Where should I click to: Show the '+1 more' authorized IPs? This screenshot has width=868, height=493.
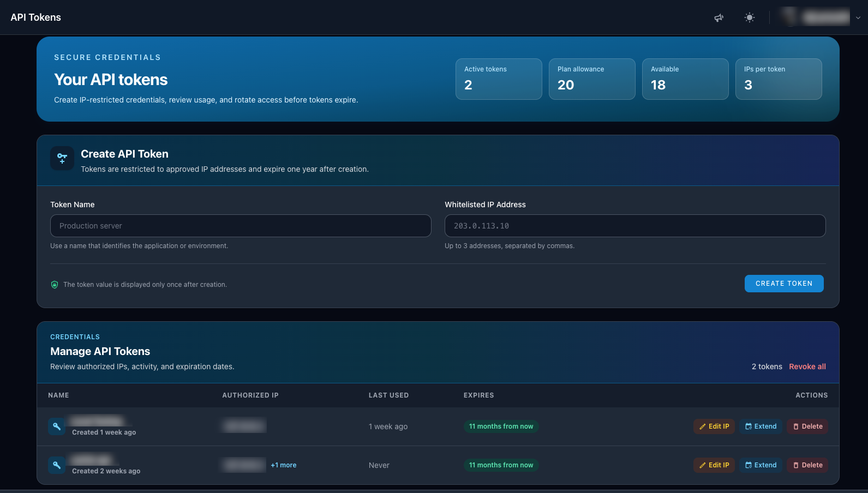[x=284, y=465]
